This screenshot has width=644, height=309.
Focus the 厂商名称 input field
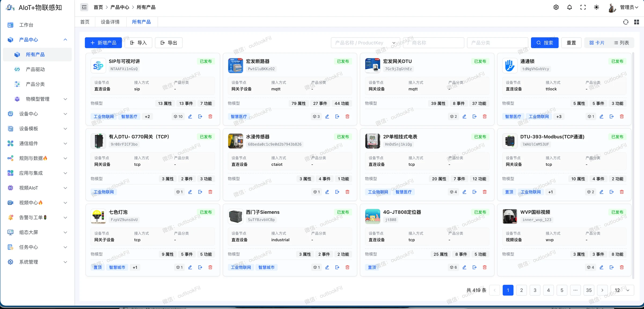(x=434, y=43)
